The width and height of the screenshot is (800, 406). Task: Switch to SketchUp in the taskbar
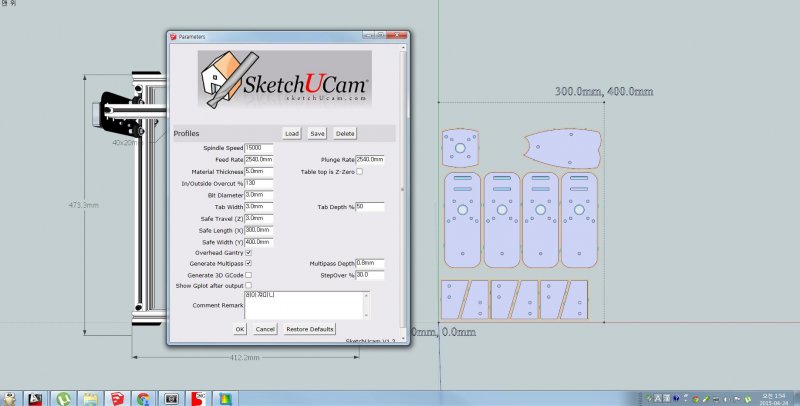(x=116, y=397)
